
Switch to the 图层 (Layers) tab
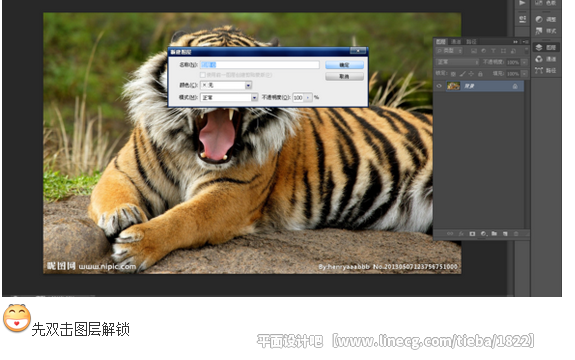(x=440, y=42)
